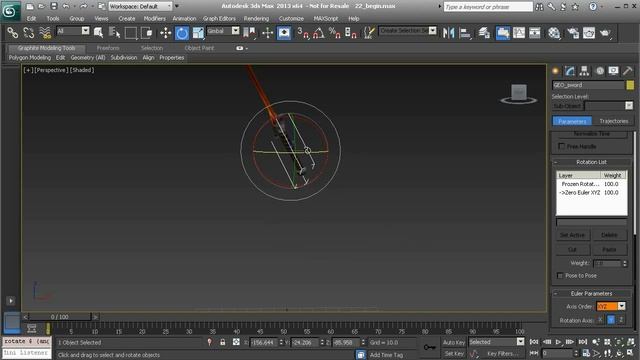The height and width of the screenshot is (360, 640).
Task: Open the Schematic View icon
Action: click(x=535, y=33)
